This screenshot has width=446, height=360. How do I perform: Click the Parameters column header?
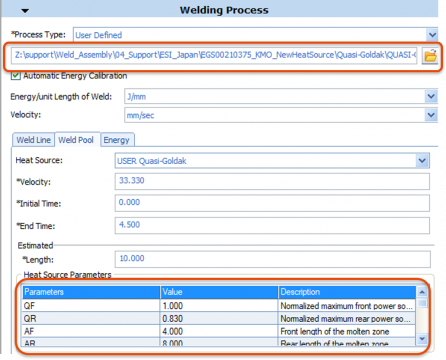tap(91, 292)
